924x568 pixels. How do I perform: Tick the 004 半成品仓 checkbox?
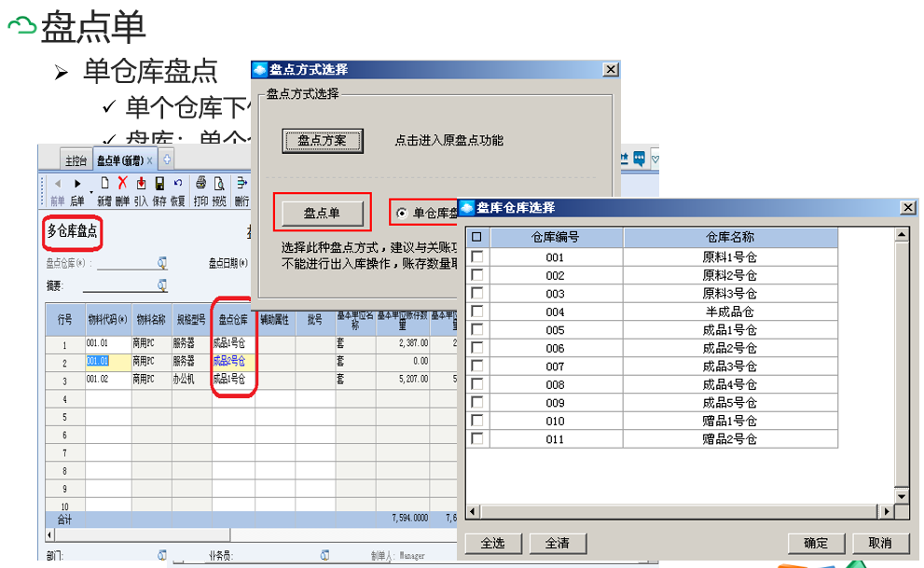[476, 311]
